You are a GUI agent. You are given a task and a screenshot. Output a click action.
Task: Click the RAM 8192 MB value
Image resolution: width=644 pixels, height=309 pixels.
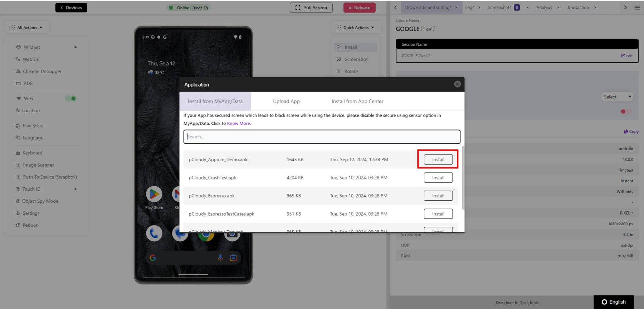click(625, 256)
